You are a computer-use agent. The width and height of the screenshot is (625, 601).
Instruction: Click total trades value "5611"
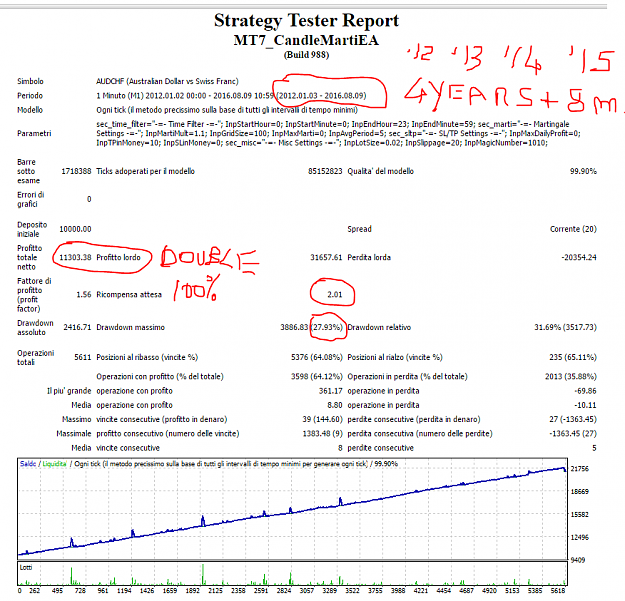[83, 357]
